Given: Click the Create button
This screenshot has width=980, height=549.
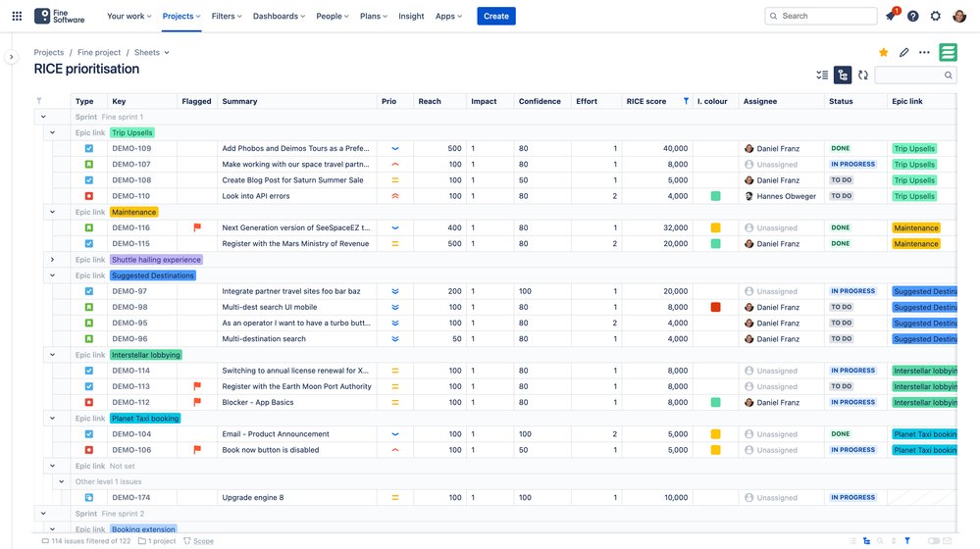Looking at the screenshot, I should tap(496, 16).
